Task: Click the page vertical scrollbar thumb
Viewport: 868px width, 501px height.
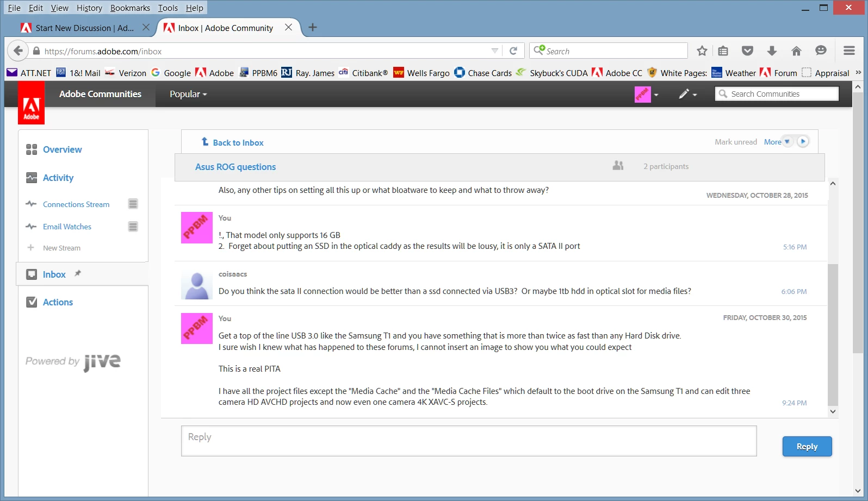Action: coord(858,223)
